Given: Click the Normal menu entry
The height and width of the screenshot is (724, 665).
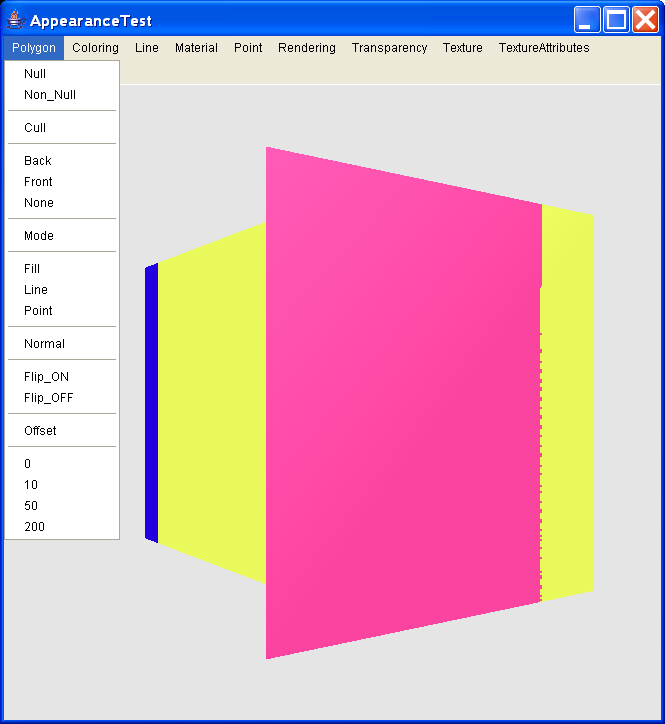Looking at the screenshot, I should pyautogui.click(x=62, y=344).
